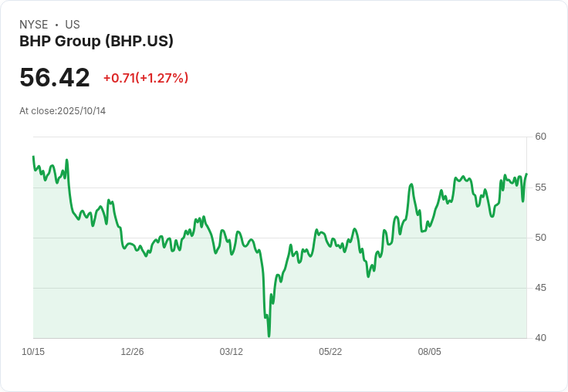Viewport: 568px width, 392px height.
Task: Select the 12/26 date axis label
Action: [x=132, y=352]
